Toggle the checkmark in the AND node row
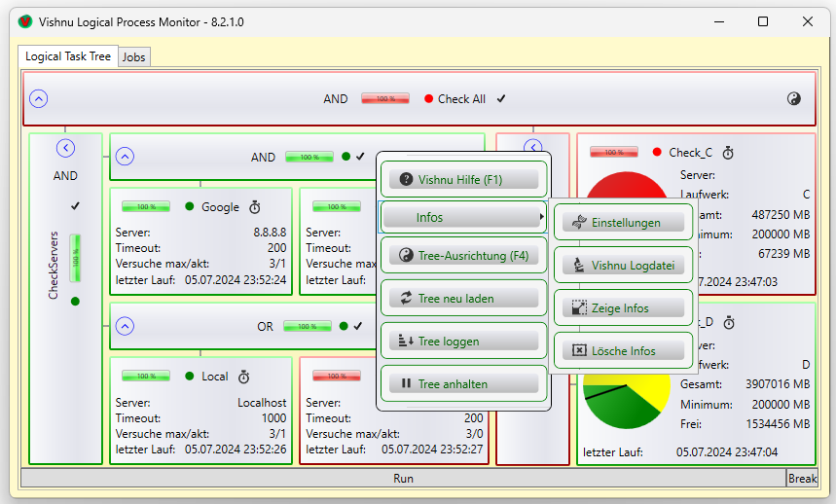 [x=360, y=157]
